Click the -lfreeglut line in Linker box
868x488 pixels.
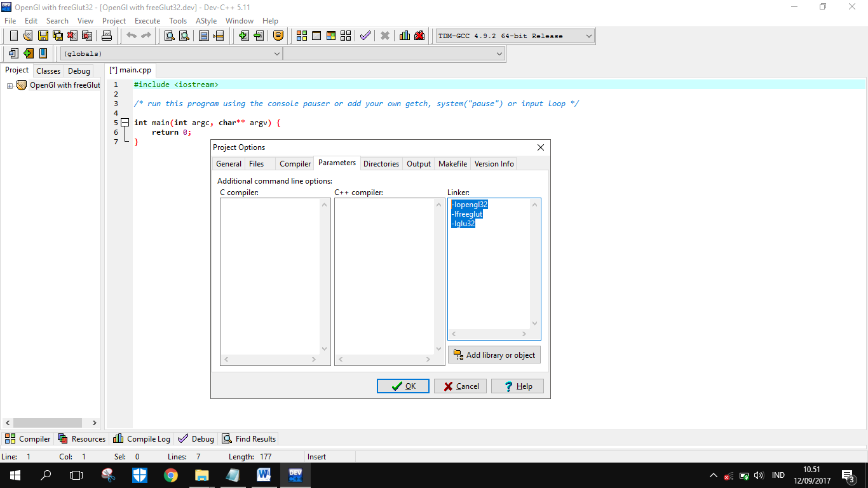[x=467, y=214]
